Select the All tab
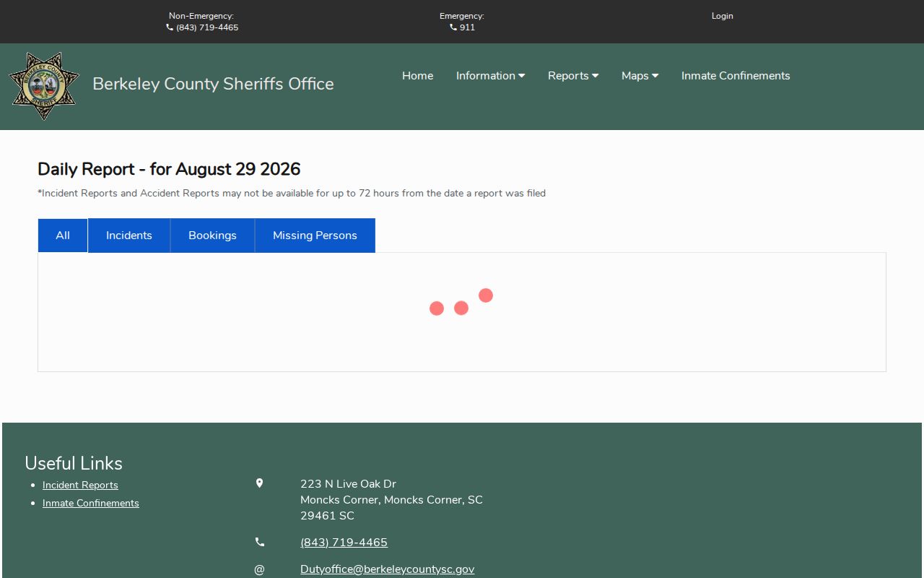The width and height of the screenshot is (924, 578). point(63,236)
